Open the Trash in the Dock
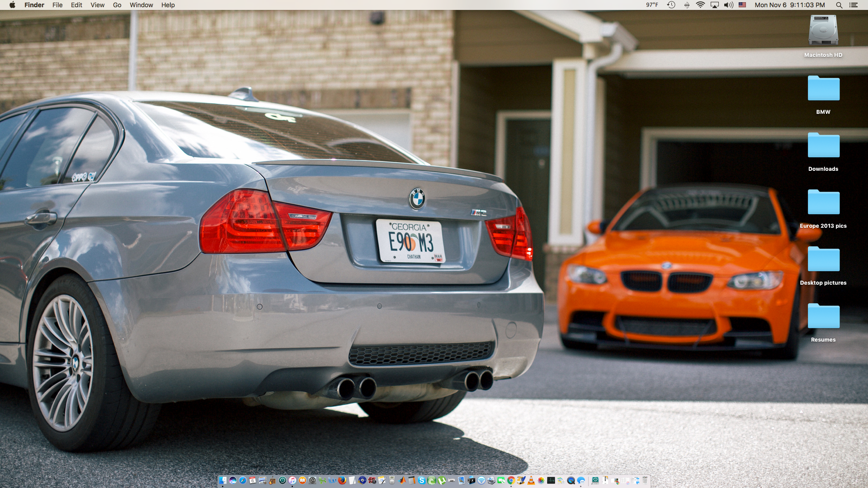868x488 pixels. 645,480
